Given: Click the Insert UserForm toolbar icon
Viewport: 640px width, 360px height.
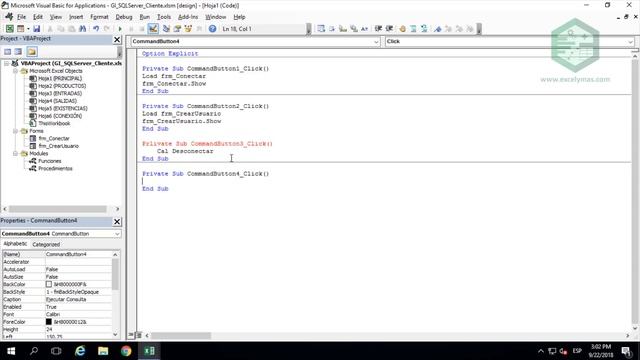Looking at the screenshot, I should coord(20,29).
